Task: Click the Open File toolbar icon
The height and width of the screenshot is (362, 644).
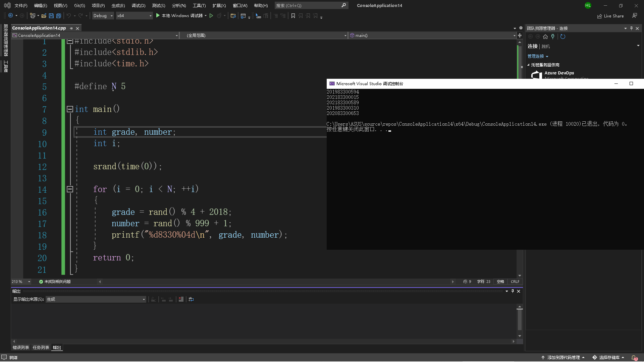Action: (x=44, y=16)
